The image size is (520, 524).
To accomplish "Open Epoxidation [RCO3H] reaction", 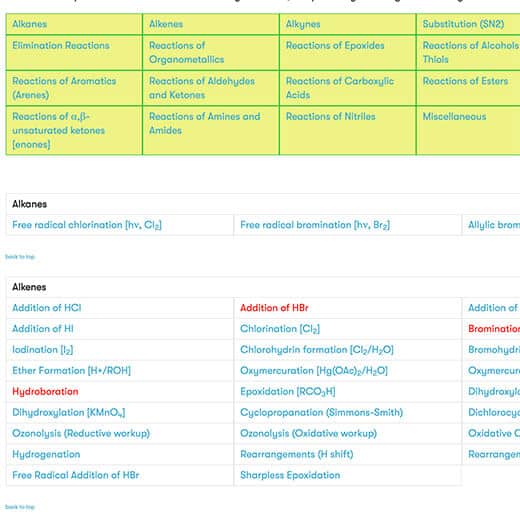I will tap(288, 392).
